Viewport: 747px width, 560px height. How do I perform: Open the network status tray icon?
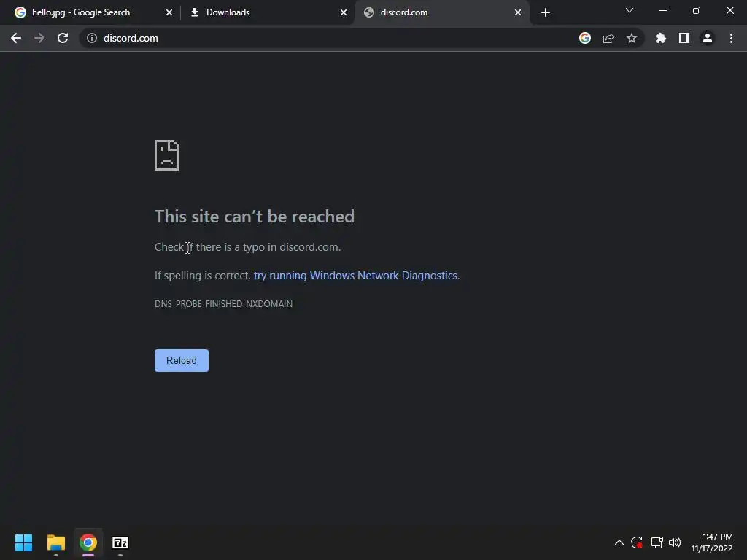[x=657, y=542]
